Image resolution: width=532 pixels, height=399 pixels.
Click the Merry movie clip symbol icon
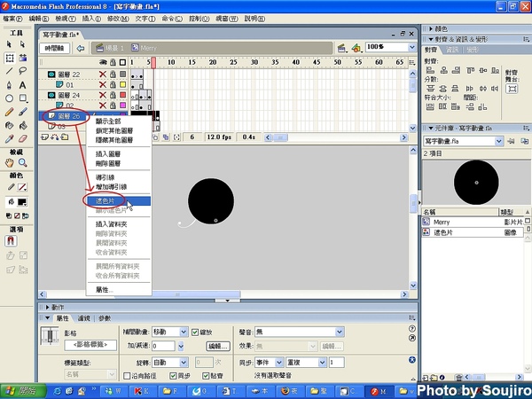pos(426,222)
